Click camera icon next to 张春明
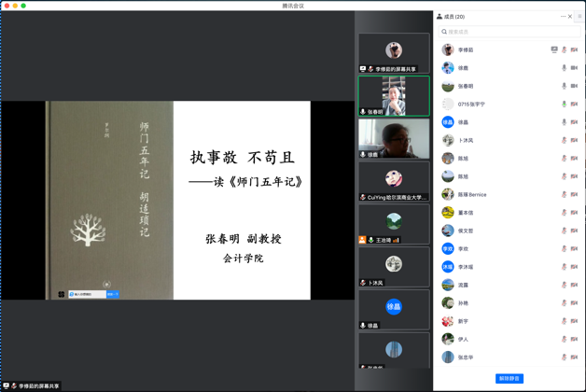Image resolution: width=586 pixels, height=392 pixels. point(575,86)
